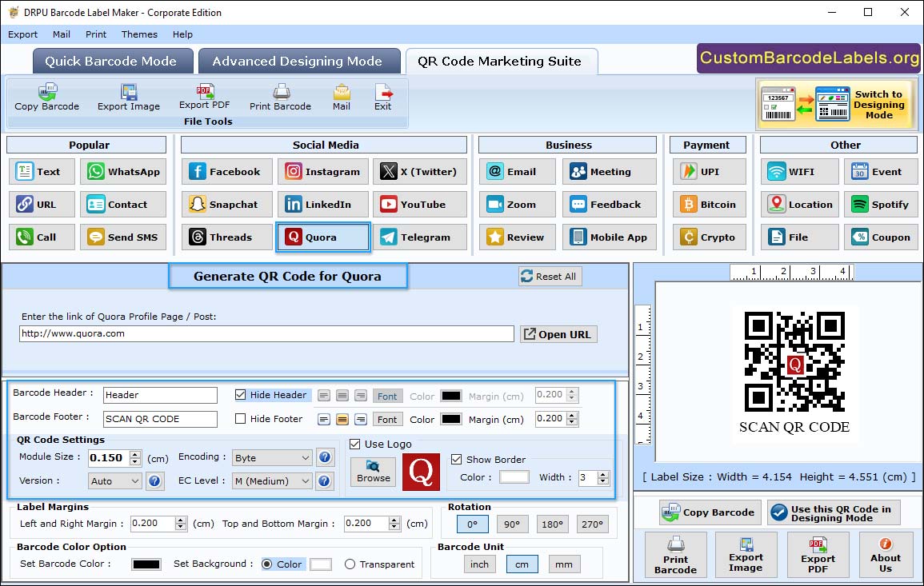This screenshot has width=924, height=586.
Task: Open help for the Encoding setting
Action: tap(325, 457)
